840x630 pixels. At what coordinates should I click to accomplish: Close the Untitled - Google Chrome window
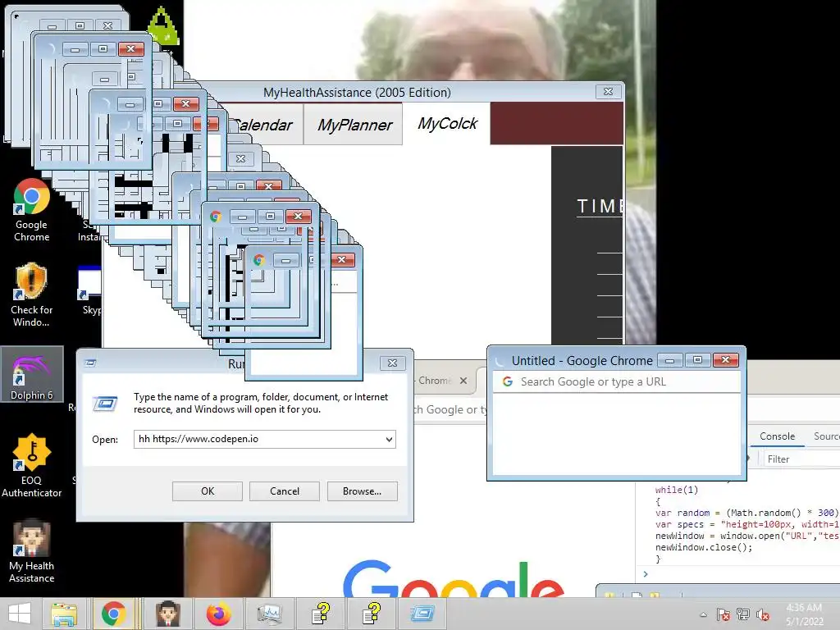(725, 360)
